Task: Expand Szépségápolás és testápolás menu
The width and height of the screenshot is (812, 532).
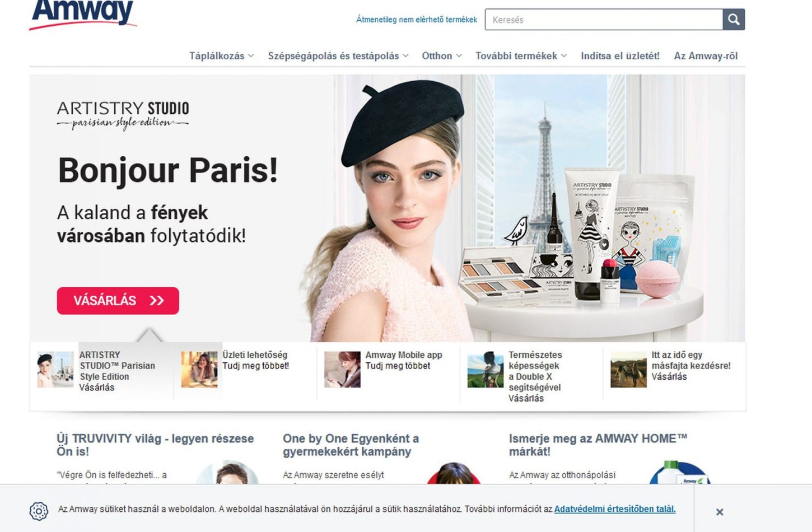Action: 338,56
